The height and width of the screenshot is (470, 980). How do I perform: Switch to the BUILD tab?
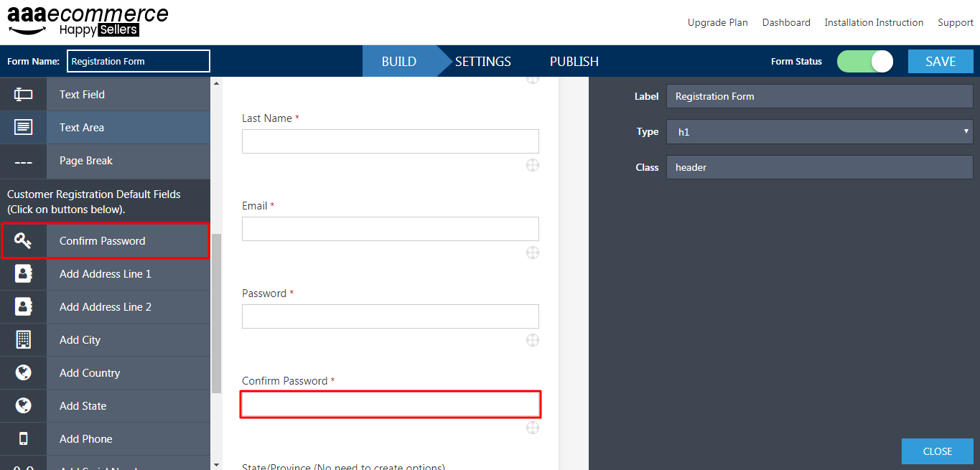(x=399, y=61)
